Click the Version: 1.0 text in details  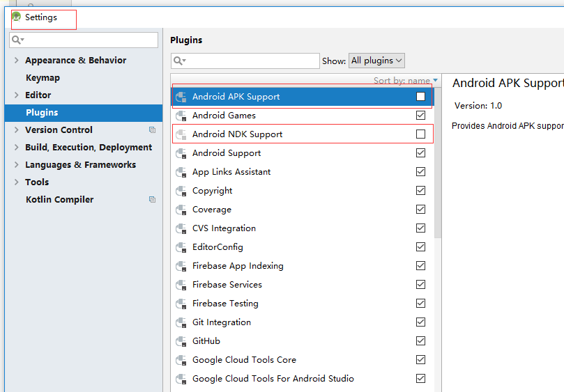click(x=478, y=106)
